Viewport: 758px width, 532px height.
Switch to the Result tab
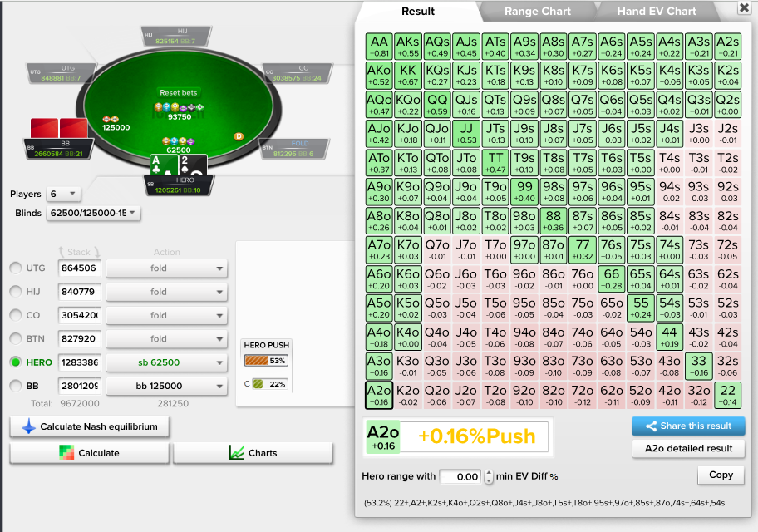pos(418,11)
